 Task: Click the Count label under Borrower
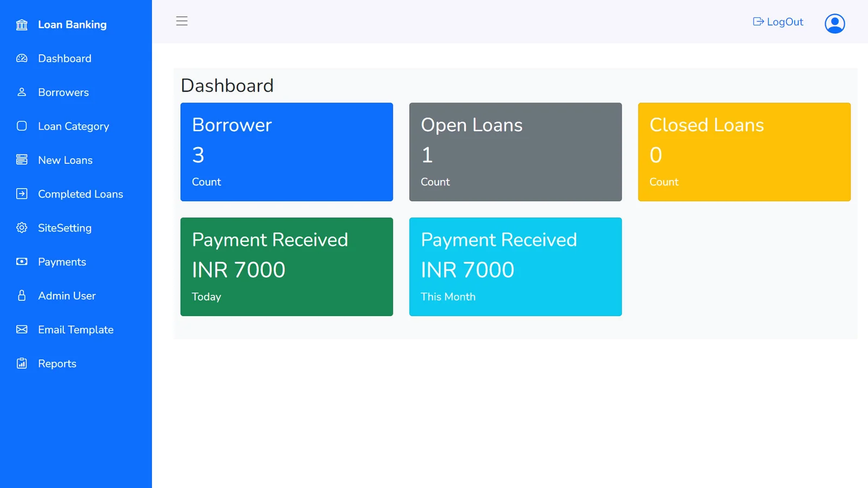(207, 182)
